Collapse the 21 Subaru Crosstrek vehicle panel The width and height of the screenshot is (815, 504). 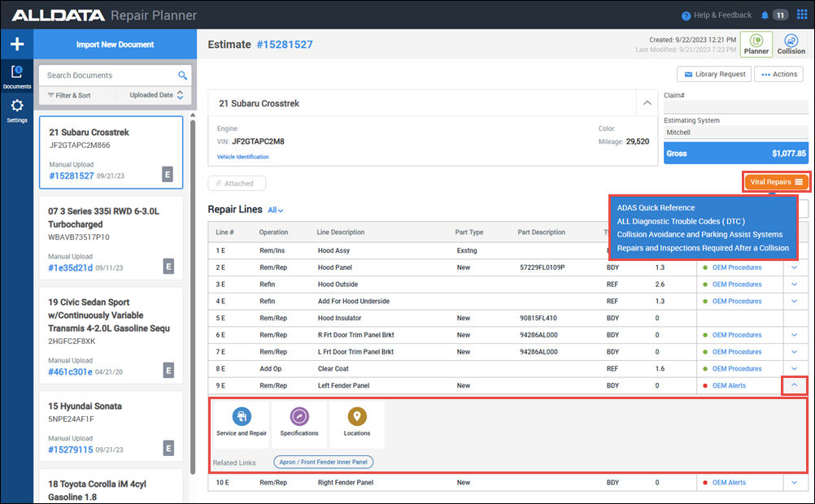[x=647, y=103]
